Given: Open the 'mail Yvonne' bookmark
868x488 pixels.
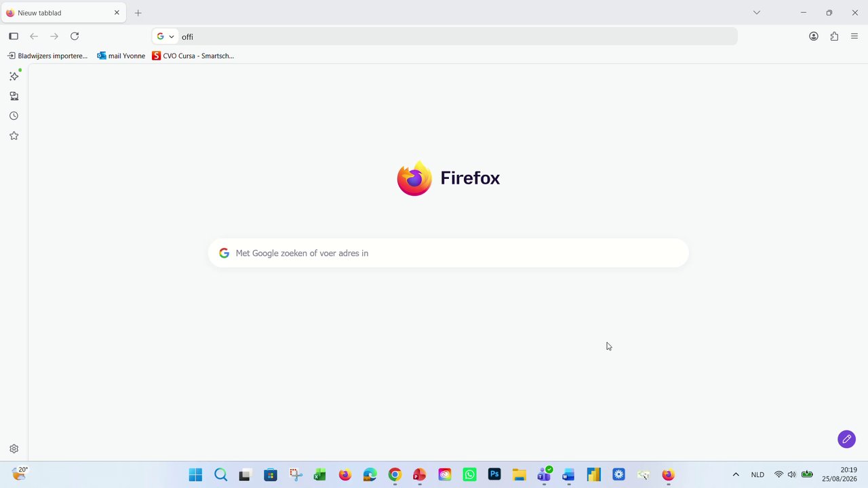Looking at the screenshot, I should pos(121,56).
